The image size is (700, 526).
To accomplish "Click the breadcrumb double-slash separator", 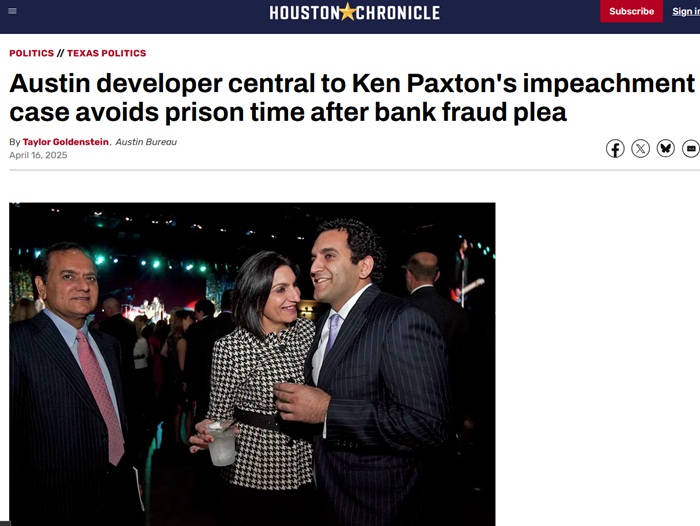I will click(60, 53).
